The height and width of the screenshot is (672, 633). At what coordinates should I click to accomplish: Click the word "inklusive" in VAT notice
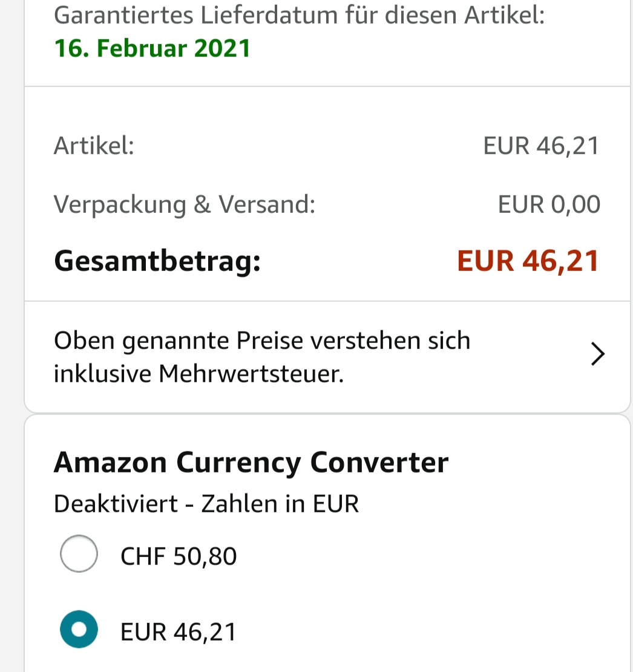[x=102, y=374]
